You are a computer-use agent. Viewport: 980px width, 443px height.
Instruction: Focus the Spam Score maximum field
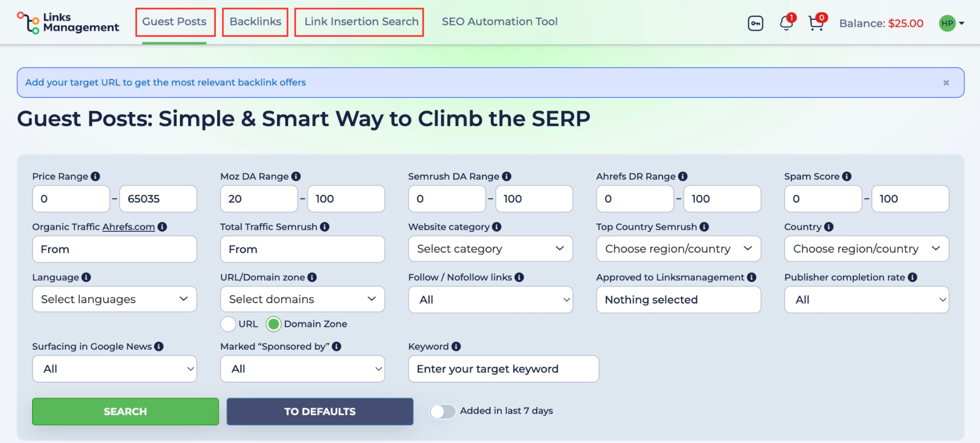910,199
